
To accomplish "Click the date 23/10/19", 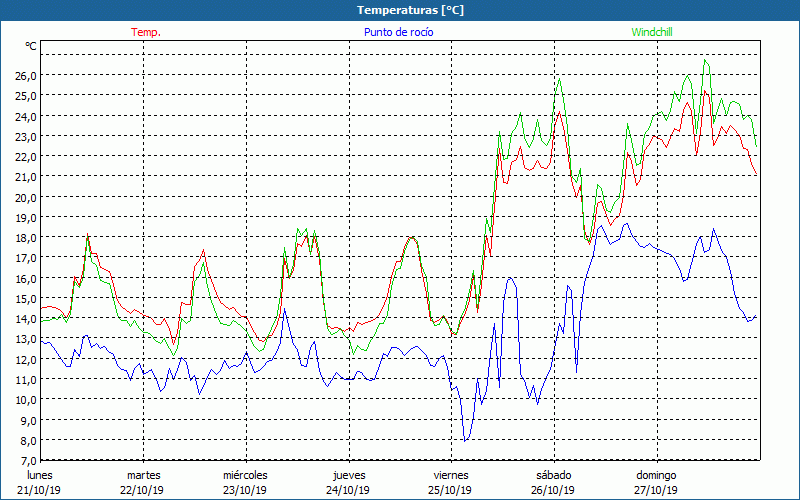I will [245, 490].
